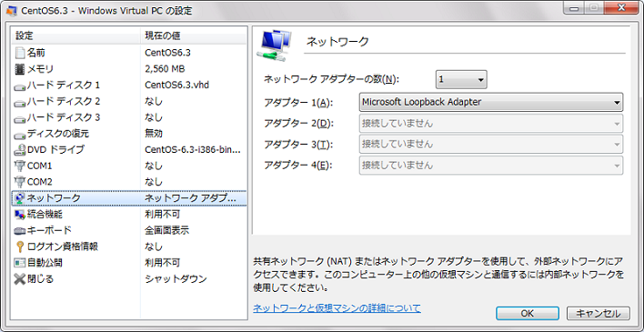This screenshot has height=332, width=644.
Task: Click the COM2 port icon
Action: click(20, 182)
